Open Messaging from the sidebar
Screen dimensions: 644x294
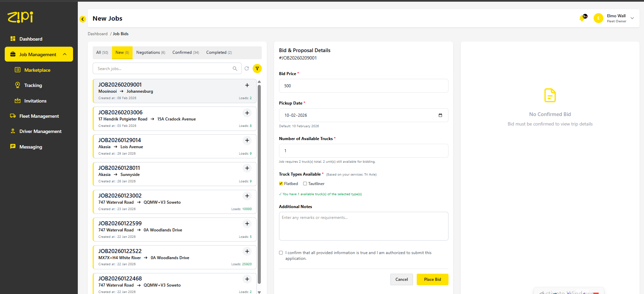click(30, 147)
